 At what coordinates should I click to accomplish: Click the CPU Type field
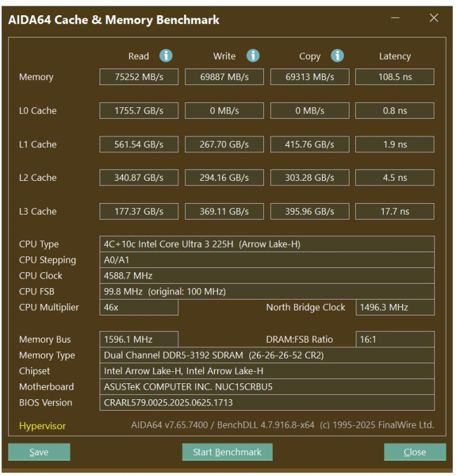[x=267, y=244]
